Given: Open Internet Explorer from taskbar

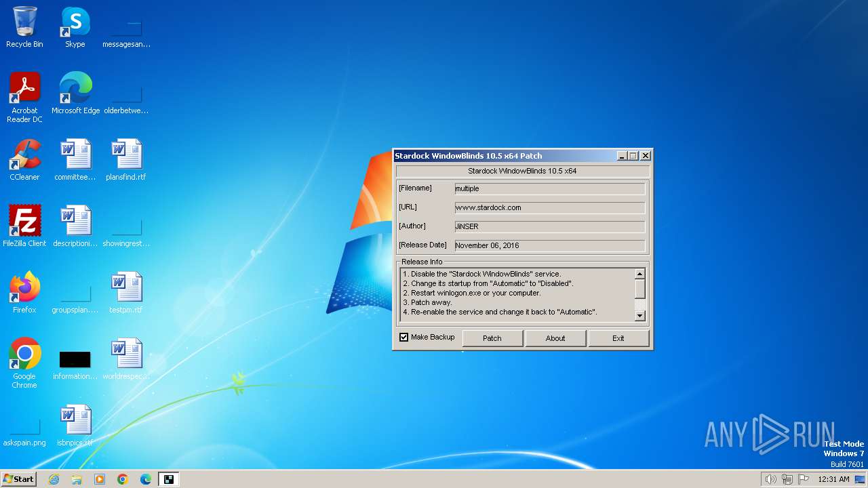Looking at the screenshot, I should 54,479.
